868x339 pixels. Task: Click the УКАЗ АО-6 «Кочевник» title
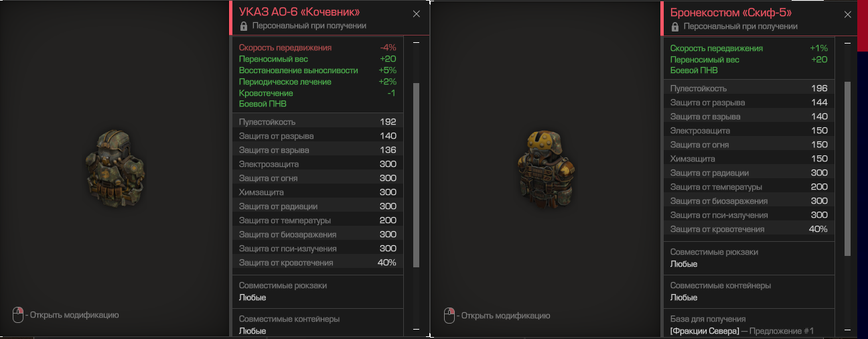coord(299,12)
